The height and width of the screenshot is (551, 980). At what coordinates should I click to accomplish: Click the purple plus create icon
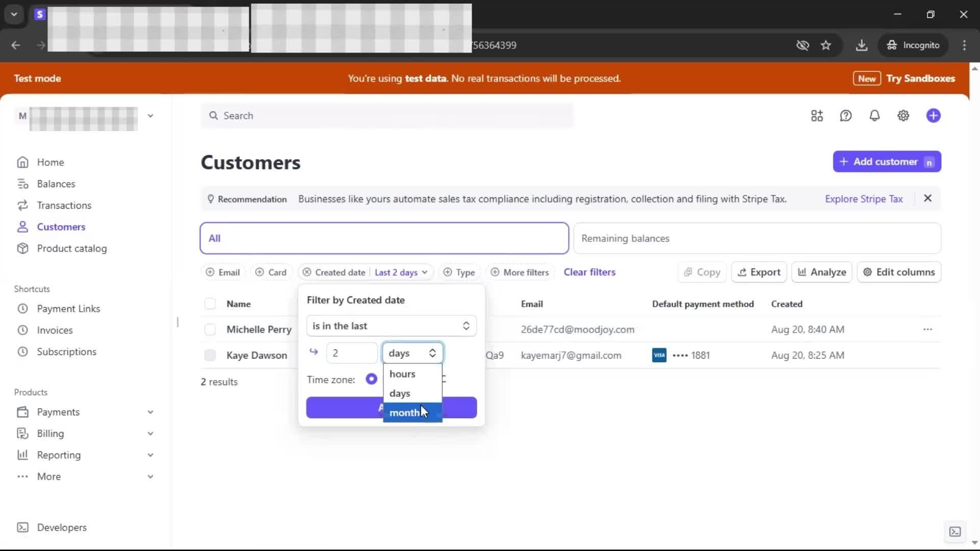[933, 116]
